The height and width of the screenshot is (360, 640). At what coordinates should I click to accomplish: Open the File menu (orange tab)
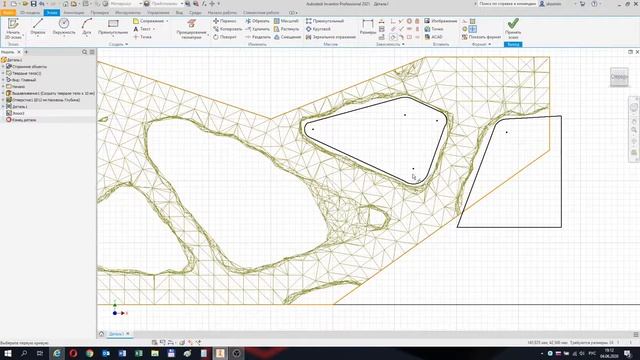[x=8, y=13]
